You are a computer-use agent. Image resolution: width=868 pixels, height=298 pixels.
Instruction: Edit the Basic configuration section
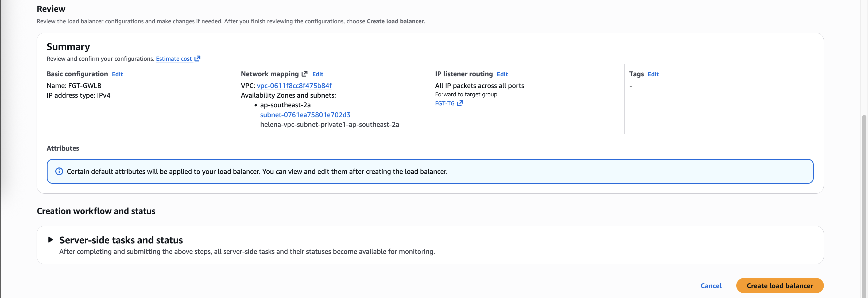pyautogui.click(x=117, y=74)
